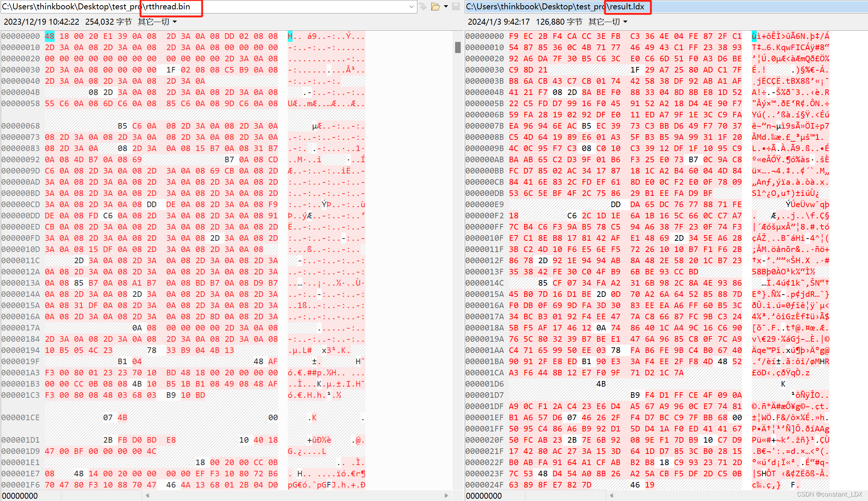868x501 pixels.
Task: Click the grayed save file icon
Action: 456,7
